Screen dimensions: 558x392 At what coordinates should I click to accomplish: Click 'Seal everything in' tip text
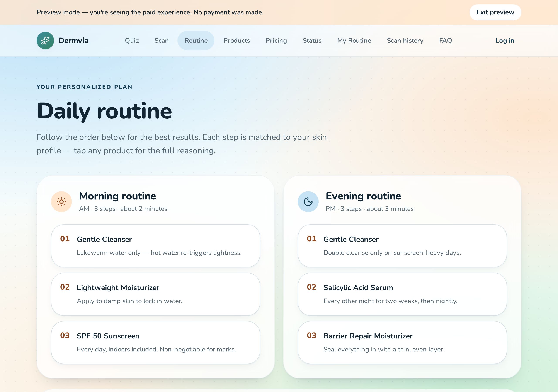[384, 349]
